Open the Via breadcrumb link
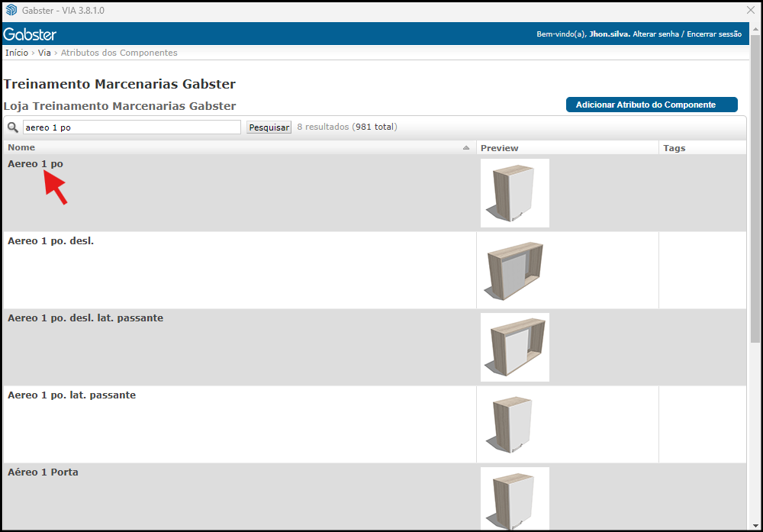The image size is (763, 532). [x=44, y=53]
